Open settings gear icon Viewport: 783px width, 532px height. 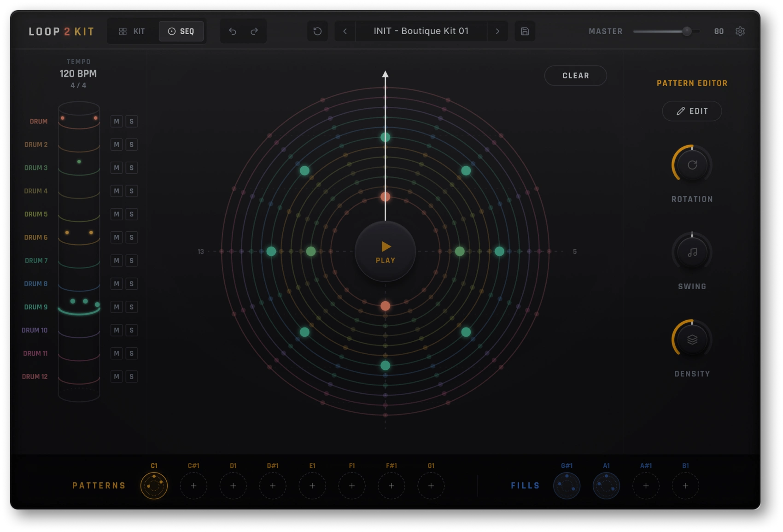[x=740, y=31]
